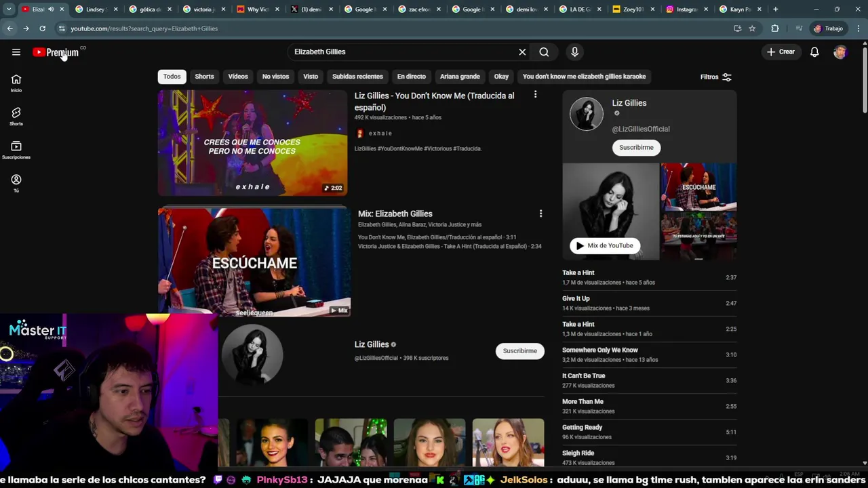Open the Mix: Elizabeth Gillies title
The height and width of the screenshot is (488, 868).
point(395,213)
